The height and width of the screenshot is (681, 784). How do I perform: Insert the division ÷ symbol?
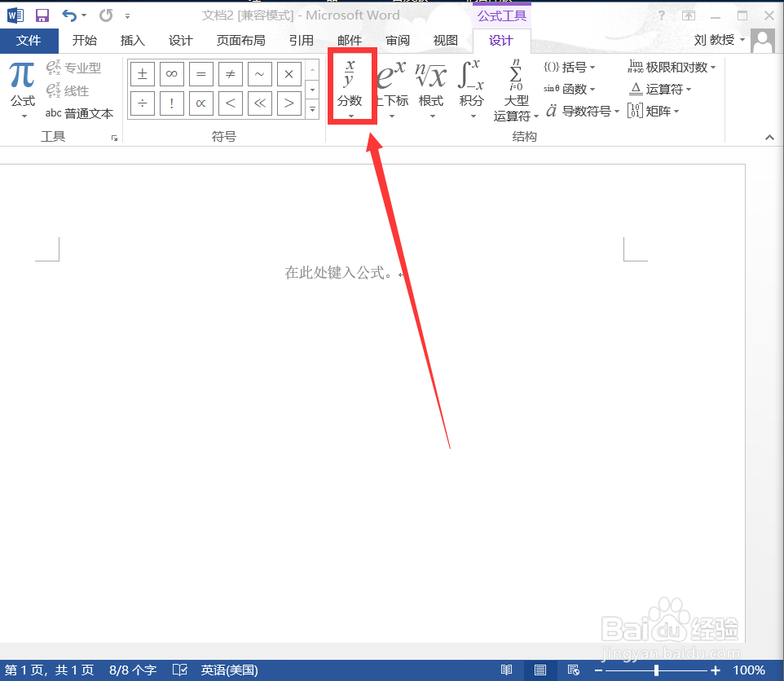coord(142,103)
